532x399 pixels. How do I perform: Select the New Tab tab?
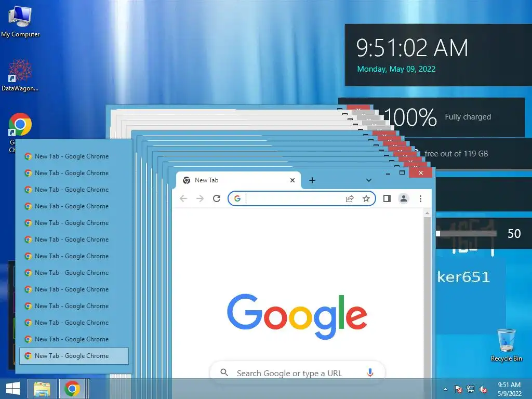point(238,180)
